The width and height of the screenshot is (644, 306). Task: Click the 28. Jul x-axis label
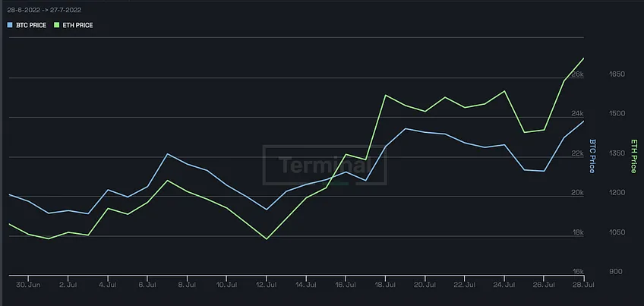[x=583, y=284]
